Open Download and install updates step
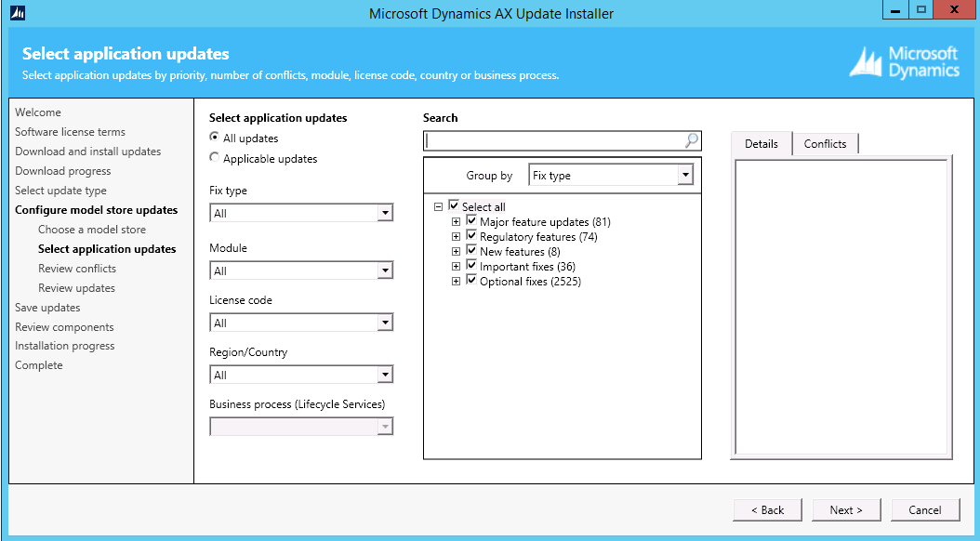This screenshot has width=980, height=541. coord(88,152)
